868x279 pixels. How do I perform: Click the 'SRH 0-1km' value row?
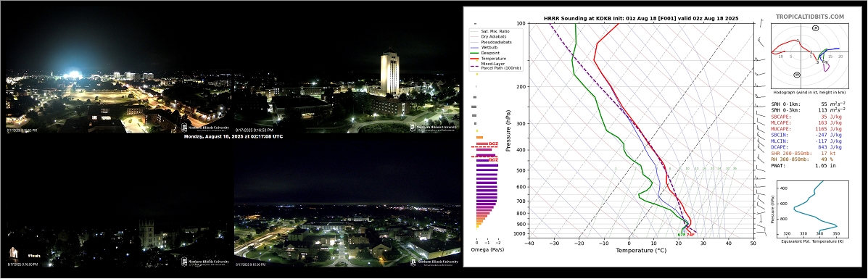(809, 104)
